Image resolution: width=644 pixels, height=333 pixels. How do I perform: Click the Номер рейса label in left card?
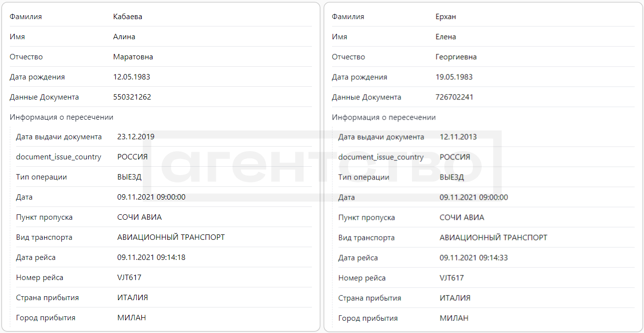(40, 278)
